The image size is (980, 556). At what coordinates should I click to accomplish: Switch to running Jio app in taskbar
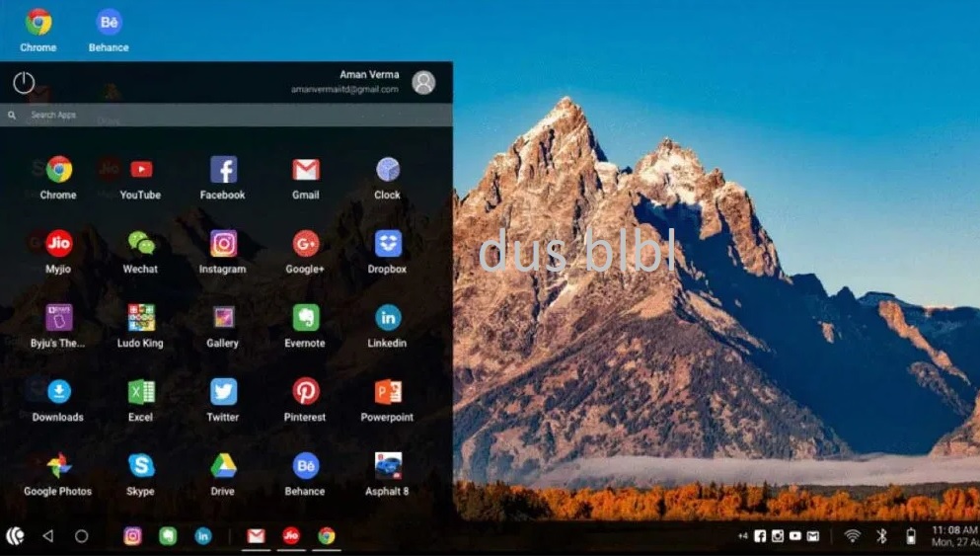tap(291, 536)
